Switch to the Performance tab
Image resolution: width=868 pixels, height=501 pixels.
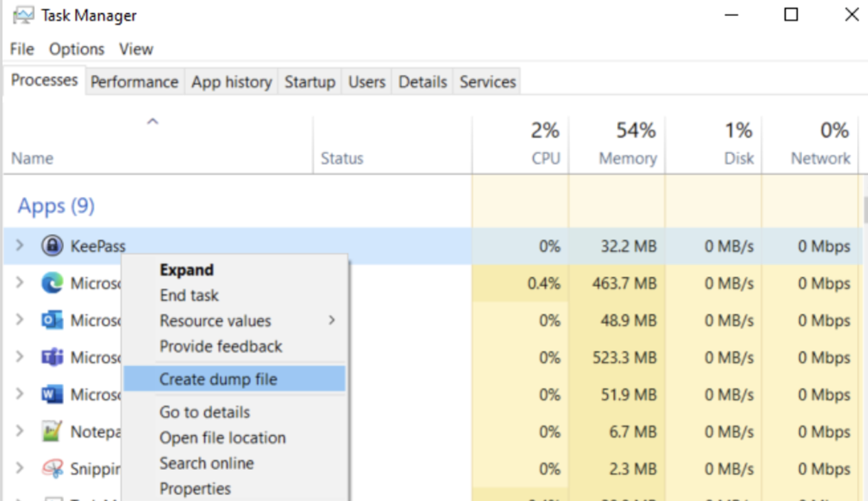pos(134,82)
